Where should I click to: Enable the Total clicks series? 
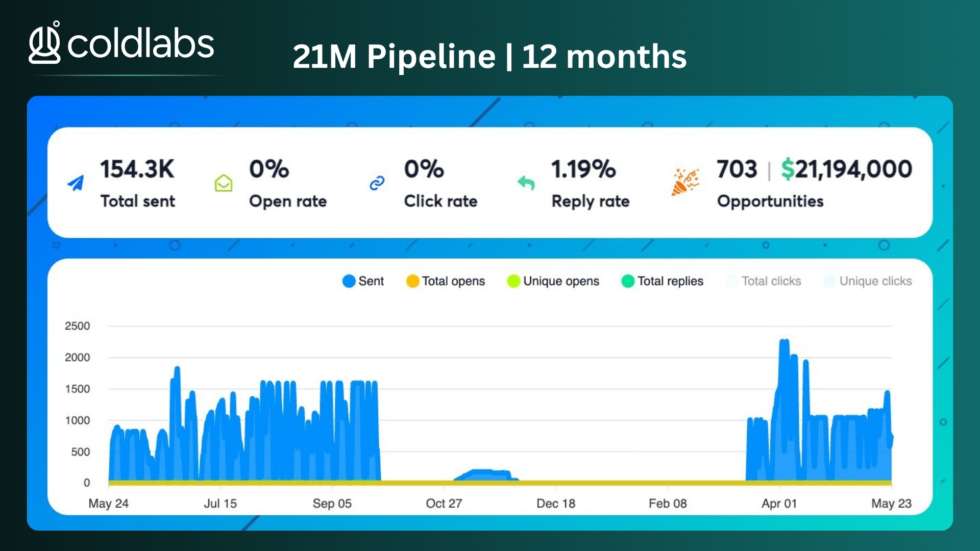(x=764, y=281)
